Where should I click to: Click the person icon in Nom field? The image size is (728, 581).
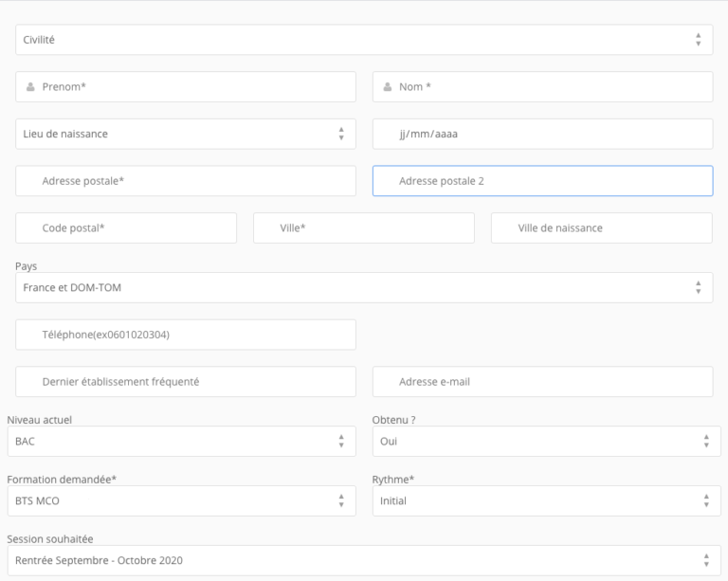[387, 87]
